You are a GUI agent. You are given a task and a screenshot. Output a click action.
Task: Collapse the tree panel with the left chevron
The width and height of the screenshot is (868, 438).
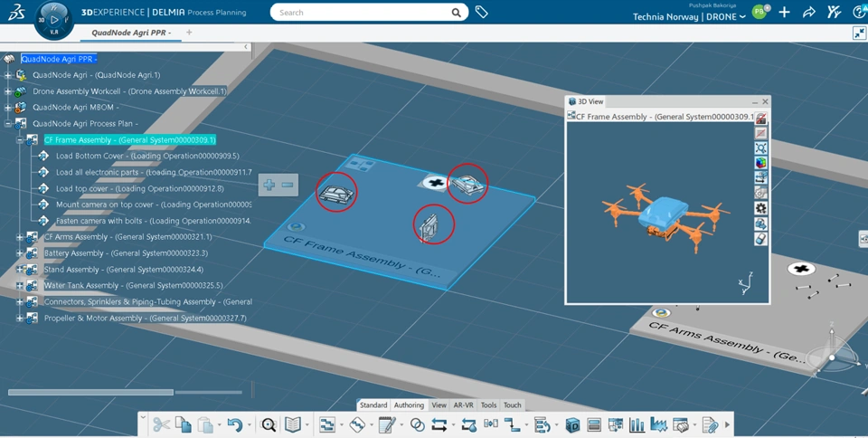tap(246, 46)
